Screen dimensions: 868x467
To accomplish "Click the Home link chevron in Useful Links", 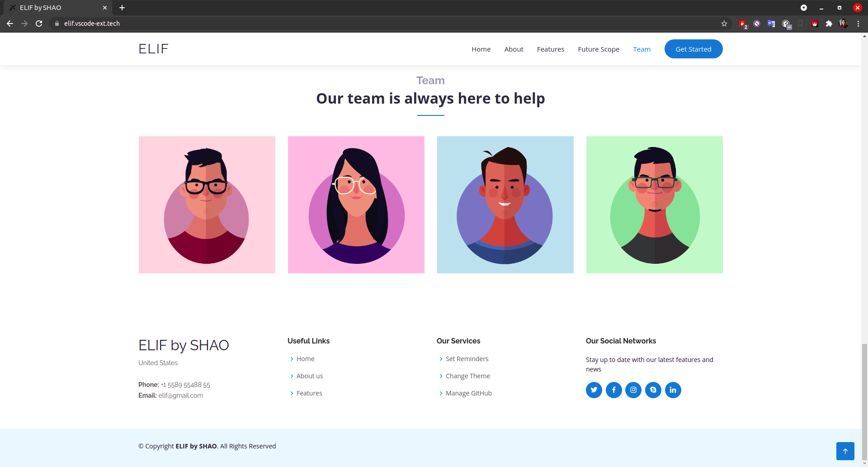I will [x=292, y=359].
